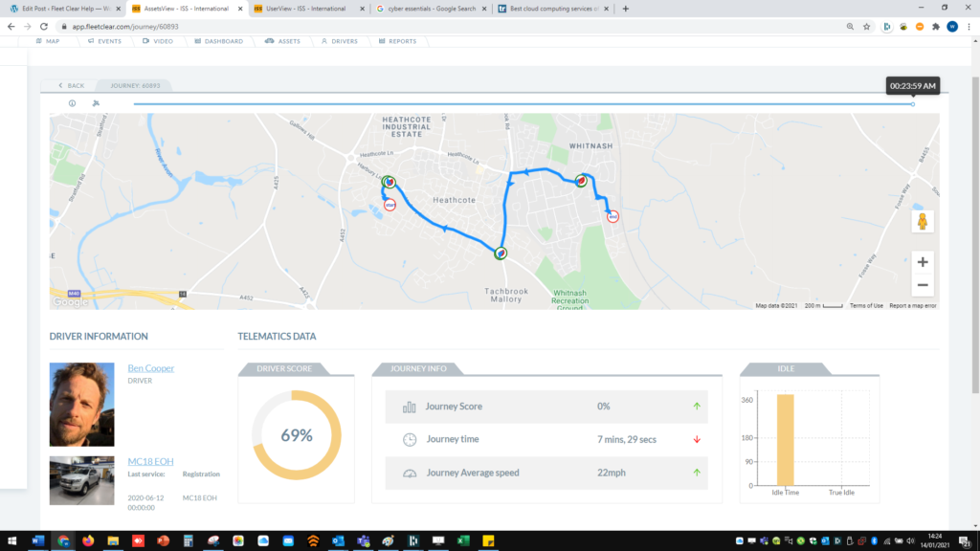Click green up arrow on Journey Score

697,406
